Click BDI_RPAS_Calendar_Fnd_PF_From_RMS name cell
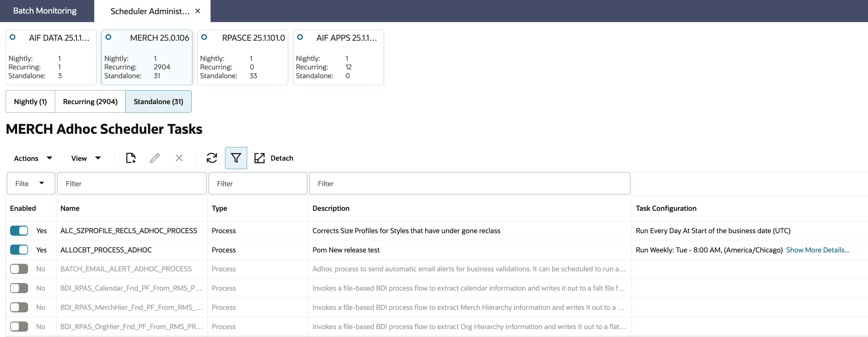Viewport: 868px width, 337px height. [131, 288]
